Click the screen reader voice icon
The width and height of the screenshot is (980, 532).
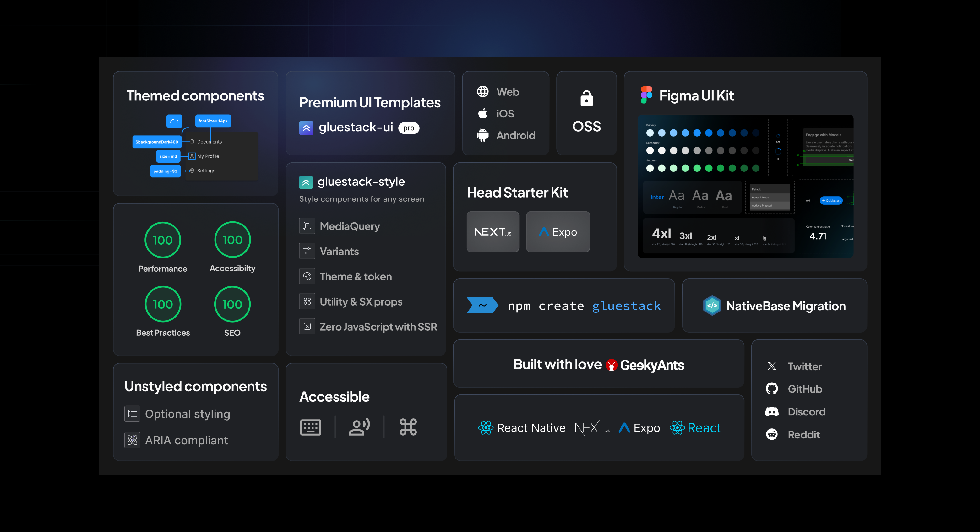click(x=360, y=427)
